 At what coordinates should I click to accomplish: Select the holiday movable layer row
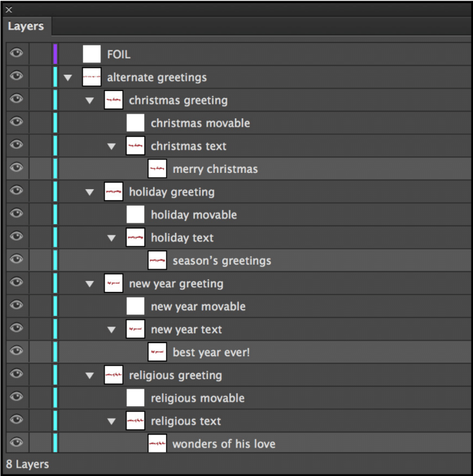coord(193,215)
